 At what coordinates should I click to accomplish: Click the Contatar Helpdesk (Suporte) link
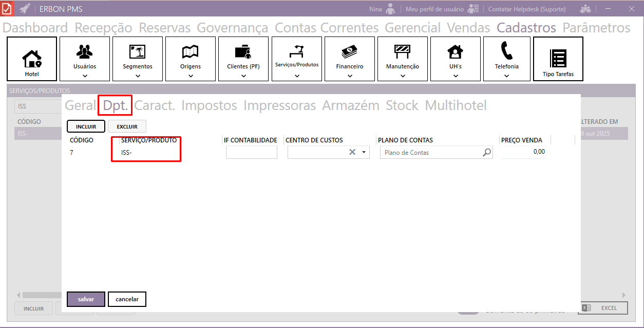point(526,9)
